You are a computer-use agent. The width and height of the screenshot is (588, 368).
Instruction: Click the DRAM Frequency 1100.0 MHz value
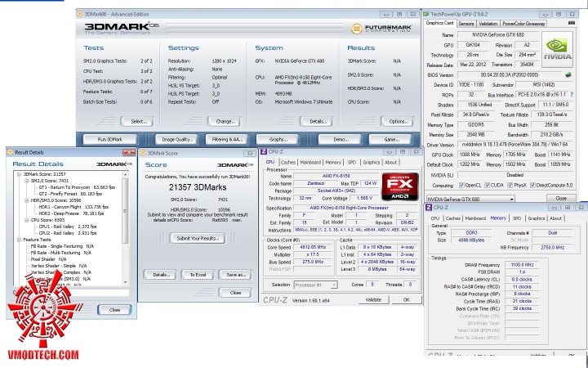click(x=522, y=265)
